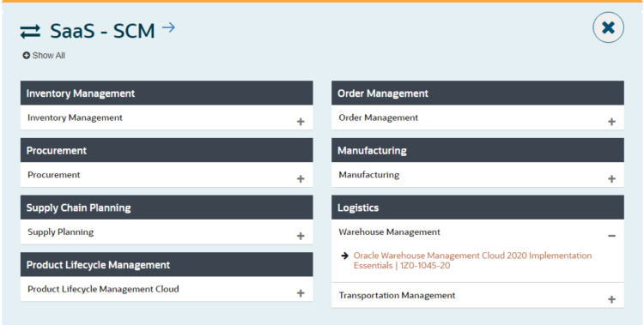Select the Transportation Management row label
This screenshot has height=325, width=644.
[397, 296]
